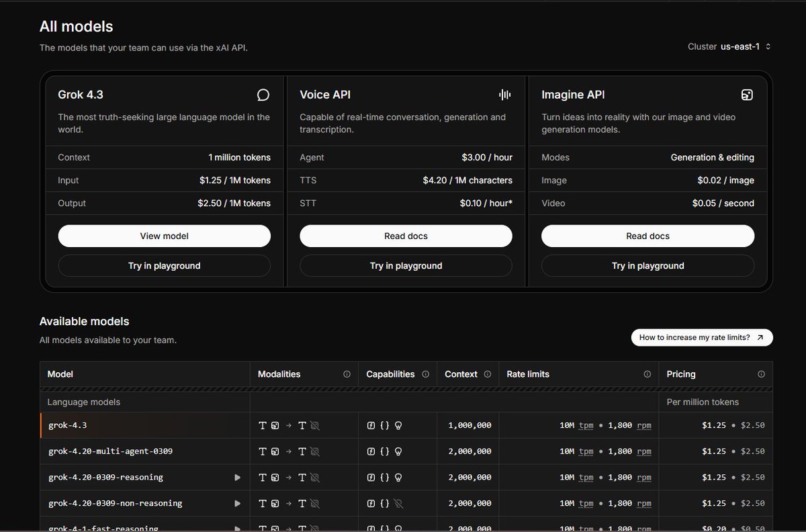This screenshot has height=532, width=806.
Task: Click the $0.05 / second video price
Action: coord(723,203)
